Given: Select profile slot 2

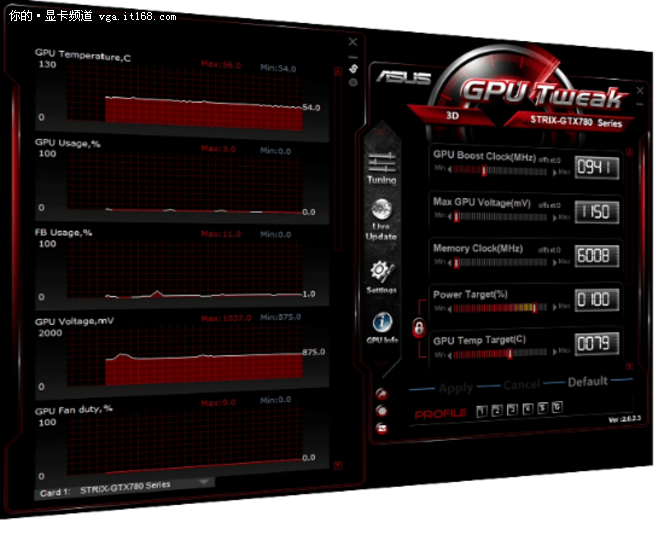Looking at the screenshot, I should click(x=497, y=411).
